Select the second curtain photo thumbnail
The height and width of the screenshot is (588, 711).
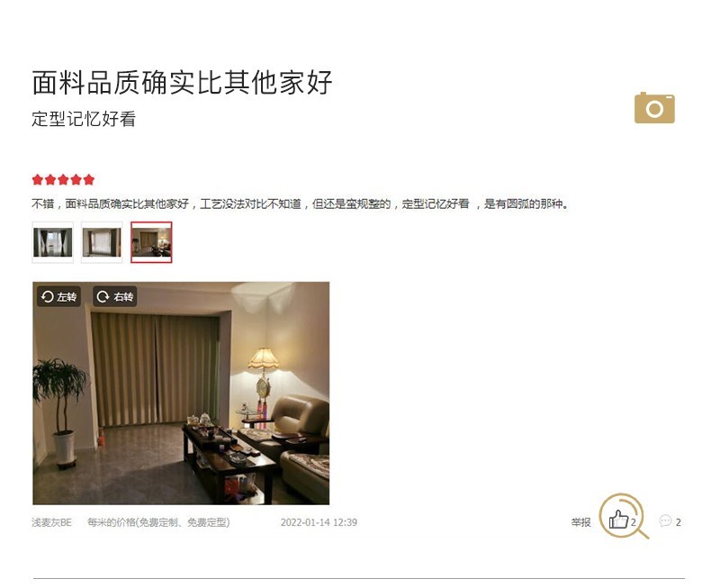(102, 242)
